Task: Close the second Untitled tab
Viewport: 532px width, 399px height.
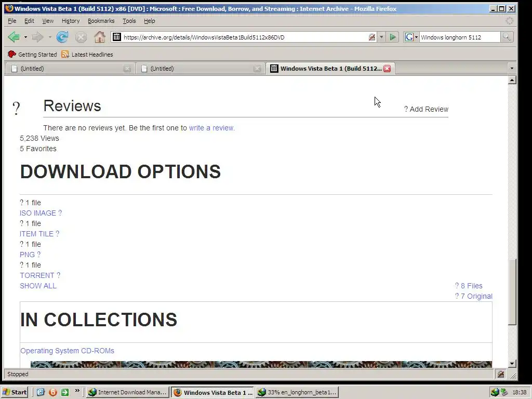Action: point(257,69)
